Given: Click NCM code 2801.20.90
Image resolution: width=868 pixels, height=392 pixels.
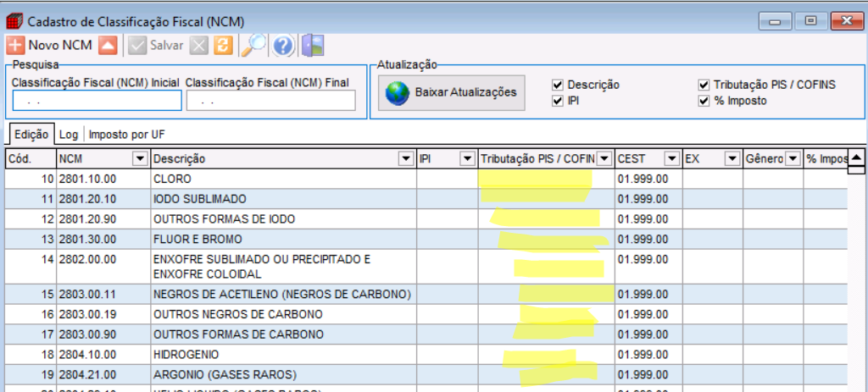Looking at the screenshot, I should click(x=87, y=219).
